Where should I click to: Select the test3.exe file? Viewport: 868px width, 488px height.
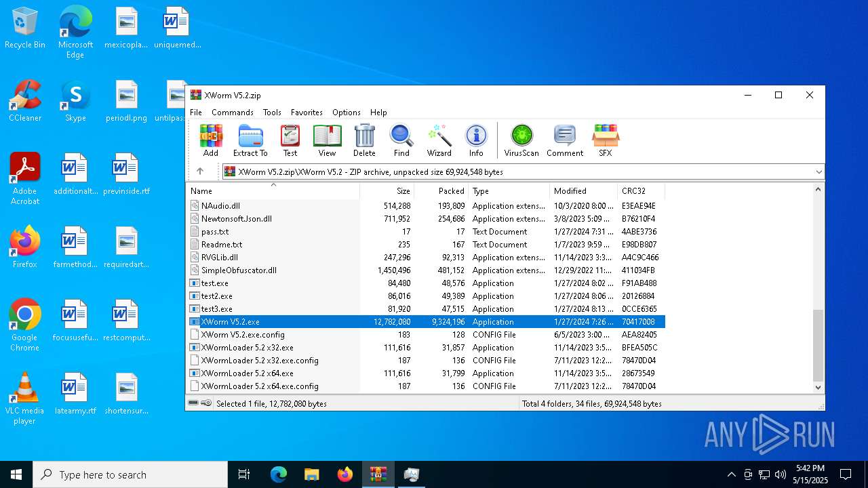pyautogui.click(x=426, y=309)
